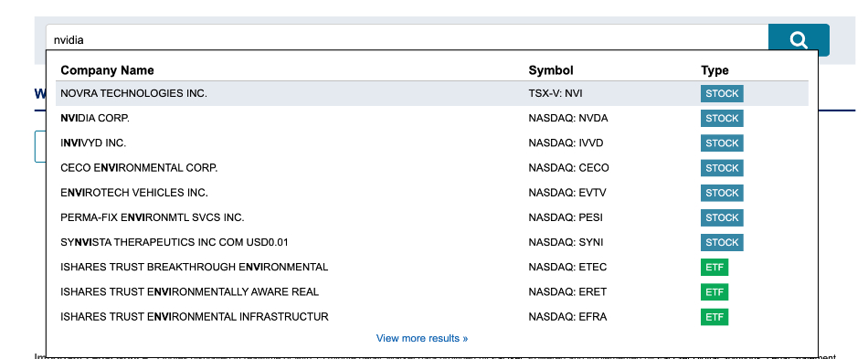Click the Company Name column header
The width and height of the screenshot is (868, 359).
108,70
